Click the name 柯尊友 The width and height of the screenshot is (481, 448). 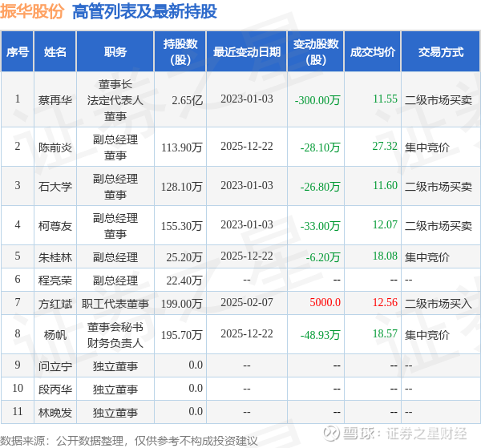pos(55,226)
